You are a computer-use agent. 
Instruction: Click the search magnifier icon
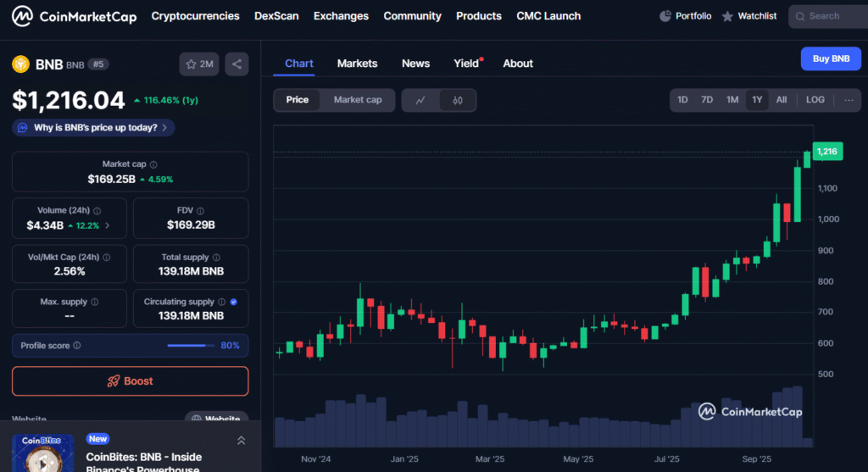click(800, 17)
